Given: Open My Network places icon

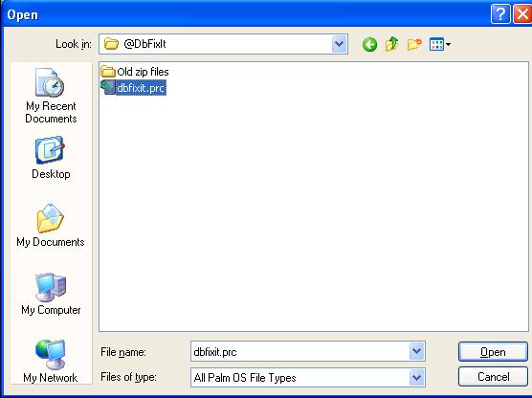Looking at the screenshot, I should (x=51, y=361).
